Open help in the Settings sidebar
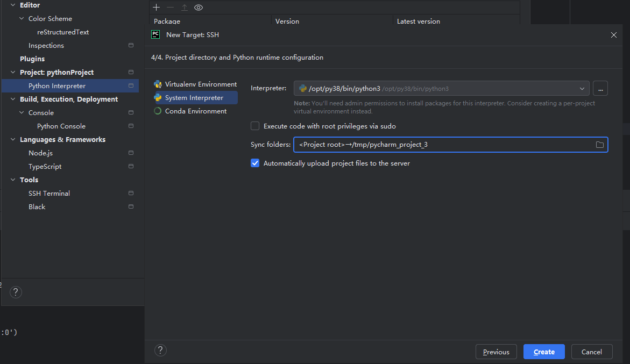The width and height of the screenshot is (630, 364). click(x=16, y=292)
